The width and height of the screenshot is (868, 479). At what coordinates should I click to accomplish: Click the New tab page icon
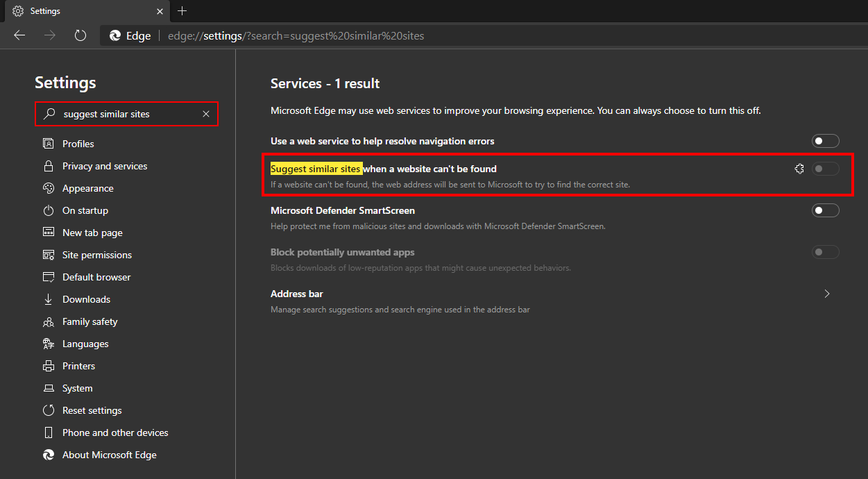(49, 233)
